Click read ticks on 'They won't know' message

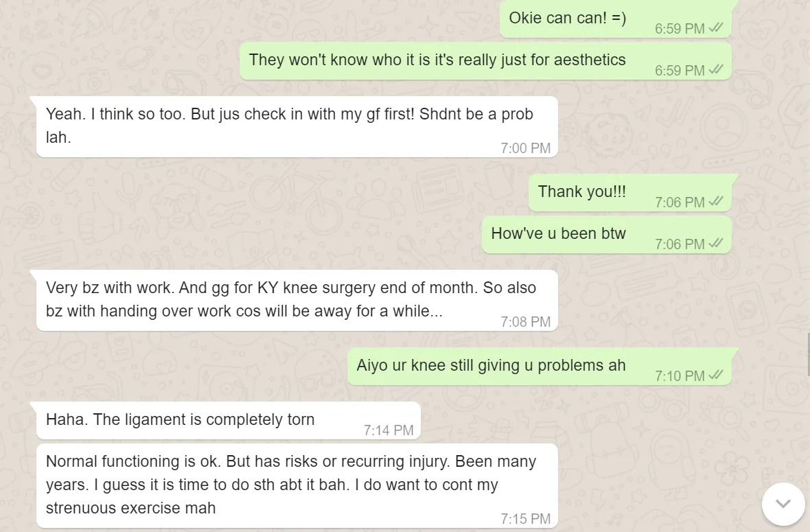(716, 69)
